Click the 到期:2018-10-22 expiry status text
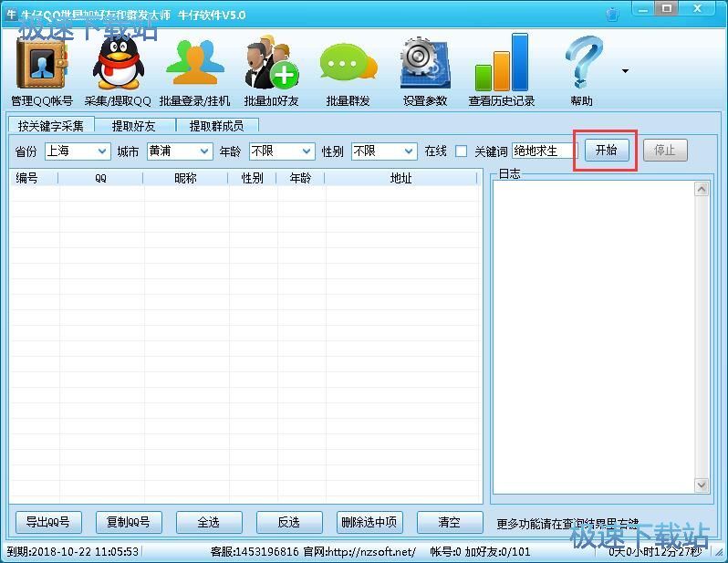The height and width of the screenshot is (563, 728). [73, 551]
